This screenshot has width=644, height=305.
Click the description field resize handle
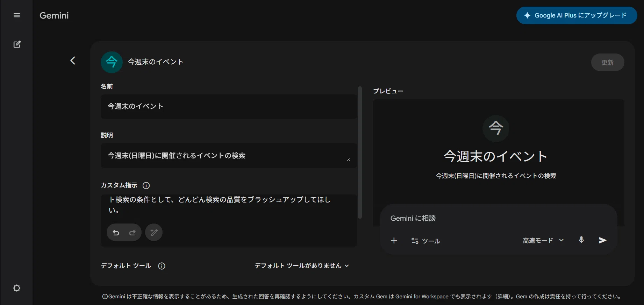pyautogui.click(x=348, y=159)
